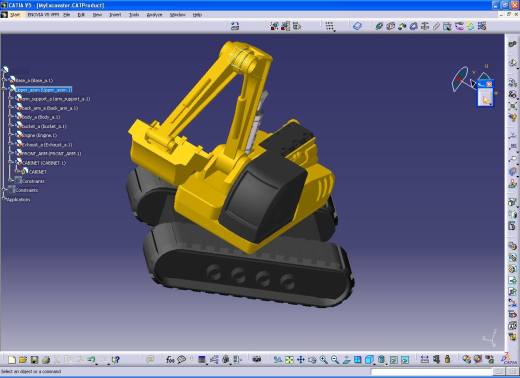Click the CATIA logo icon at bottom right
The image size is (520, 378).
(509, 359)
